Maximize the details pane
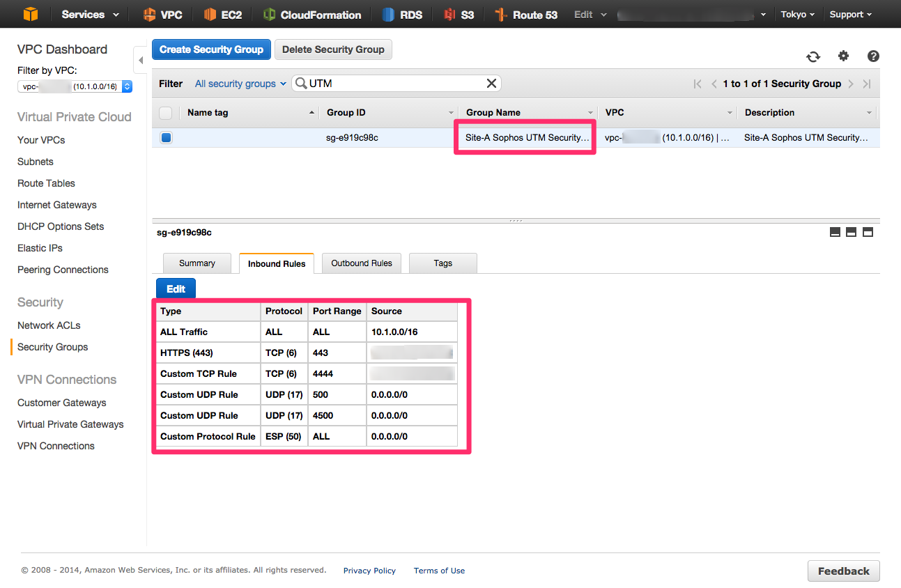Viewport: 901px width, 588px height. pos(868,232)
